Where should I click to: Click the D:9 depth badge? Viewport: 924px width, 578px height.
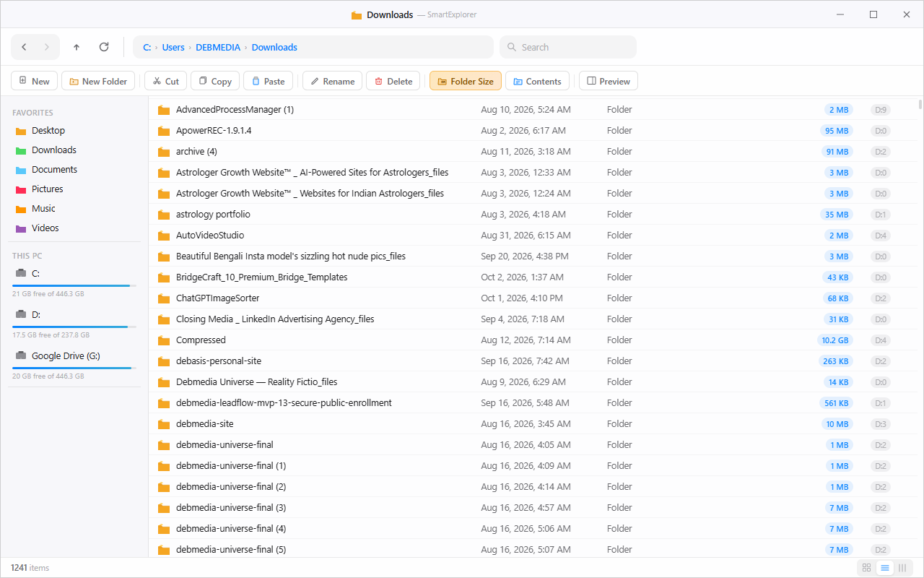click(881, 110)
